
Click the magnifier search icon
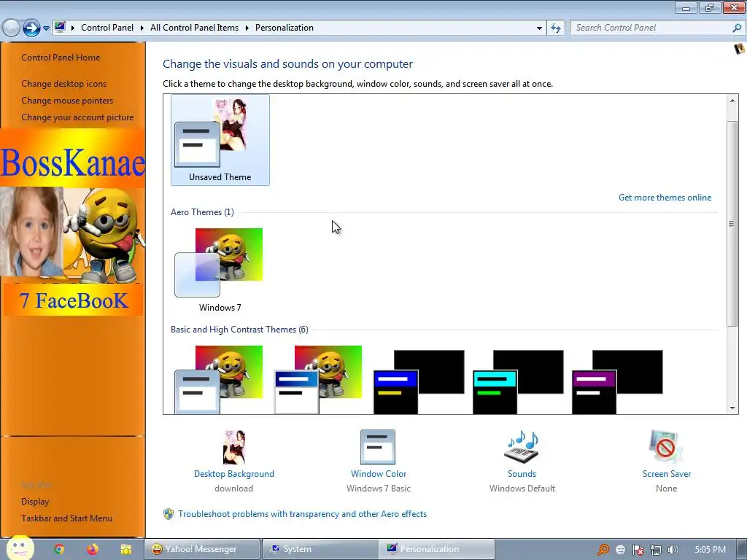pos(738,28)
